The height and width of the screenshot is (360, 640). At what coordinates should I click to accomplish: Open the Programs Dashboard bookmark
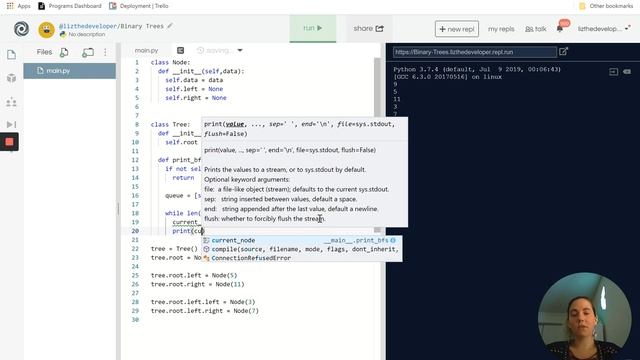point(69,6)
